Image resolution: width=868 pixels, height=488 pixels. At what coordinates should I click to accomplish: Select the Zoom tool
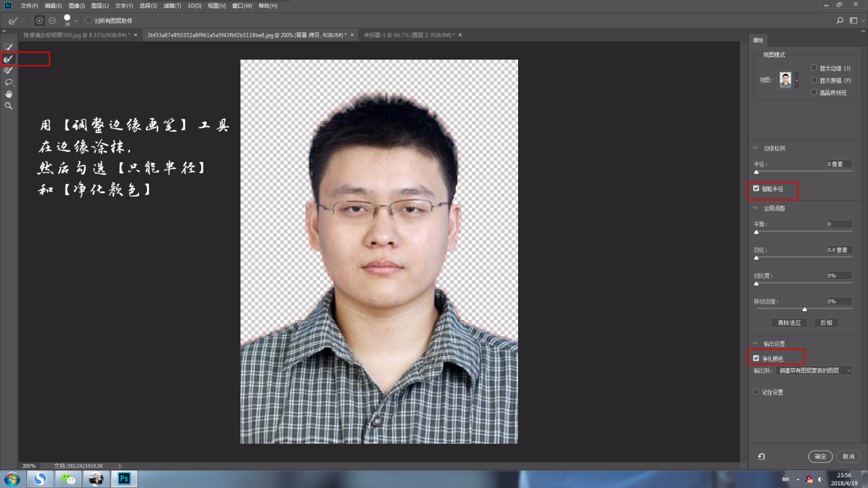point(8,106)
